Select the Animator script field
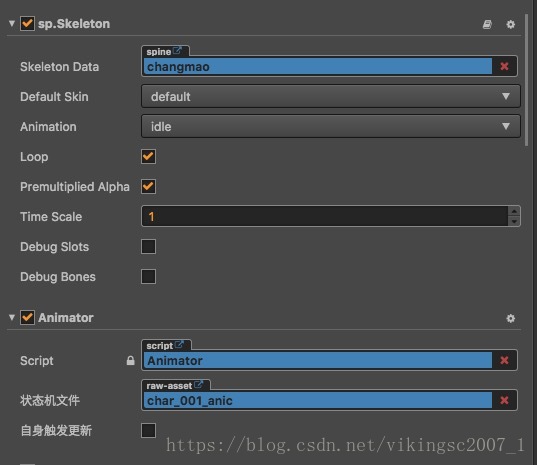This screenshot has height=465, width=537. point(318,360)
